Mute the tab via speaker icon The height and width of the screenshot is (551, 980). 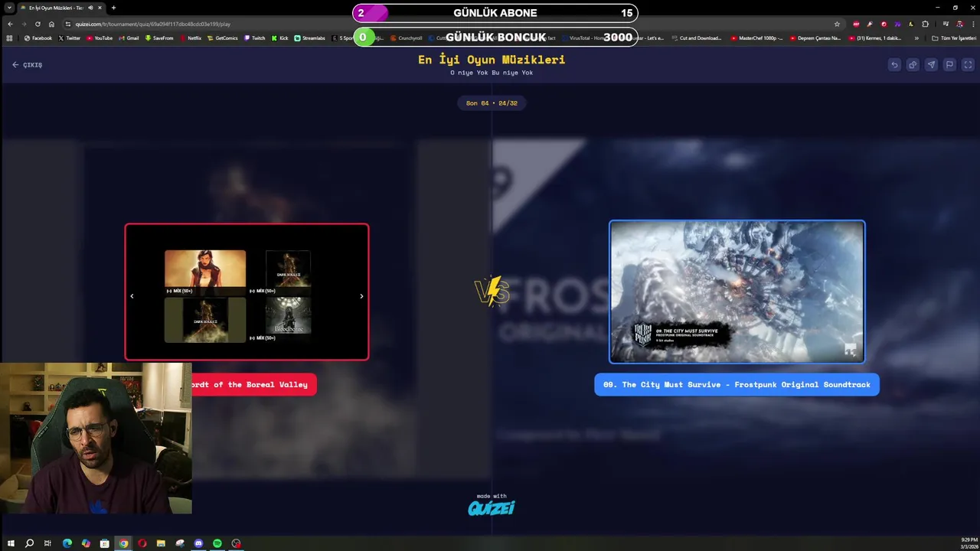(x=90, y=8)
